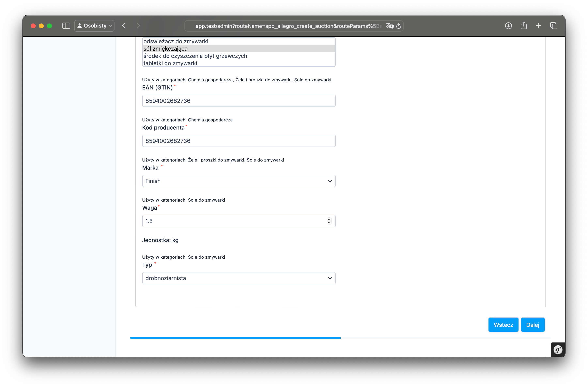Viewport: 588px width, 387px height.
Task: Click the Typ label
Action: click(147, 265)
